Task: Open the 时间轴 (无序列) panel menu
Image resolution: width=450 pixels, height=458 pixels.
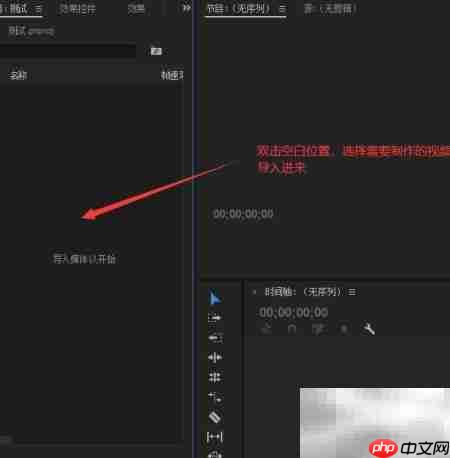Action: (x=352, y=292)
